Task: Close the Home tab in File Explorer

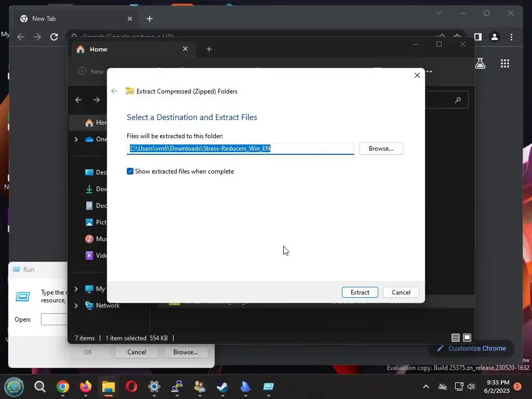Action: click(185, 49)
